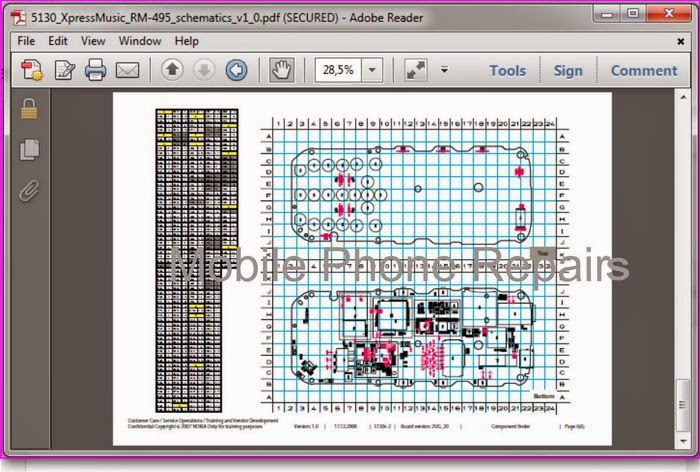Send file via the envelope email icon
Image resolution: width=700 pixels, height=472 pixels.
tap(127, 70)
